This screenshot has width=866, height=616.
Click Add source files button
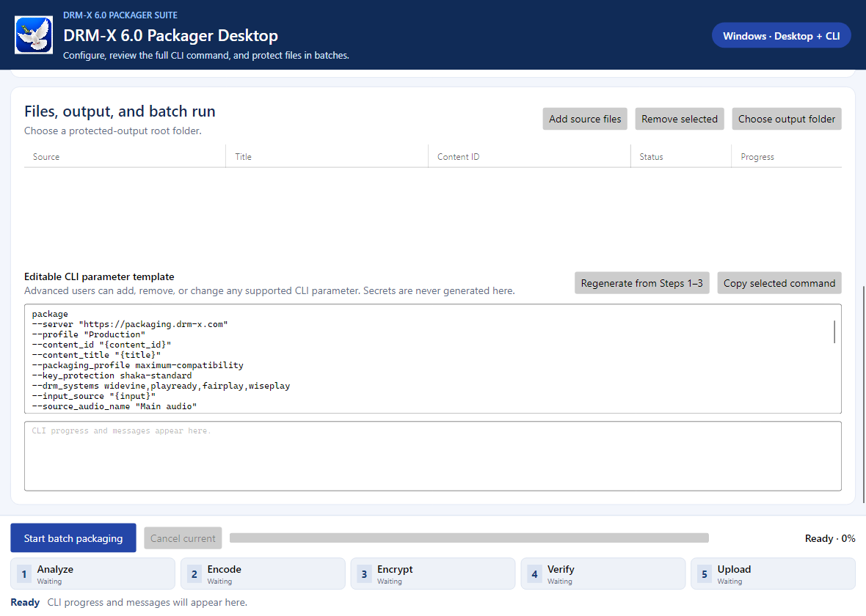(585, 119)
